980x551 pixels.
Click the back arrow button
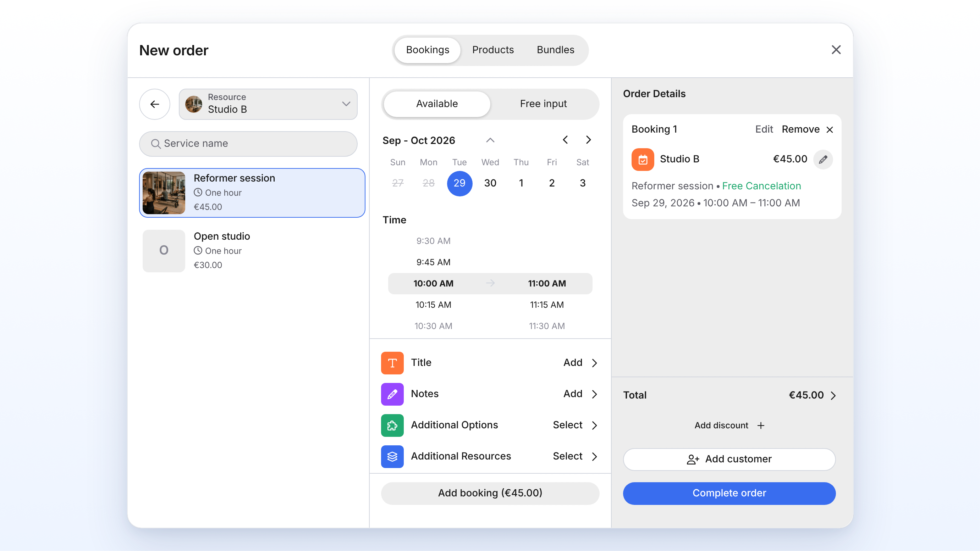tap(154, 104)
